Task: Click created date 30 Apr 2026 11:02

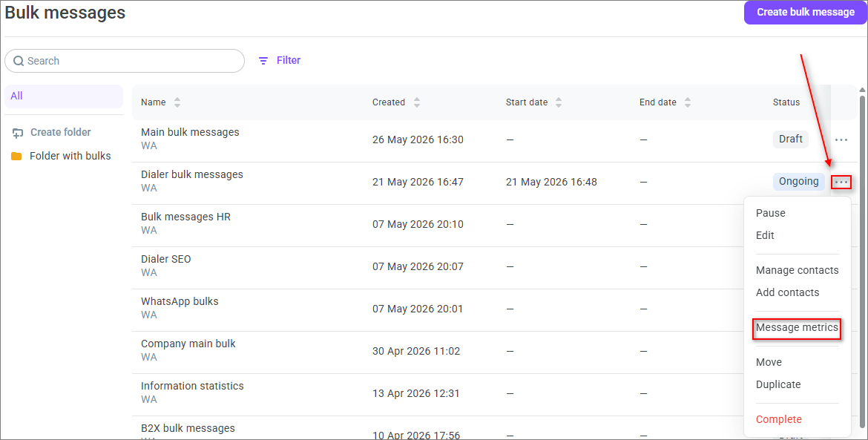Action: [x=416, y=352]
